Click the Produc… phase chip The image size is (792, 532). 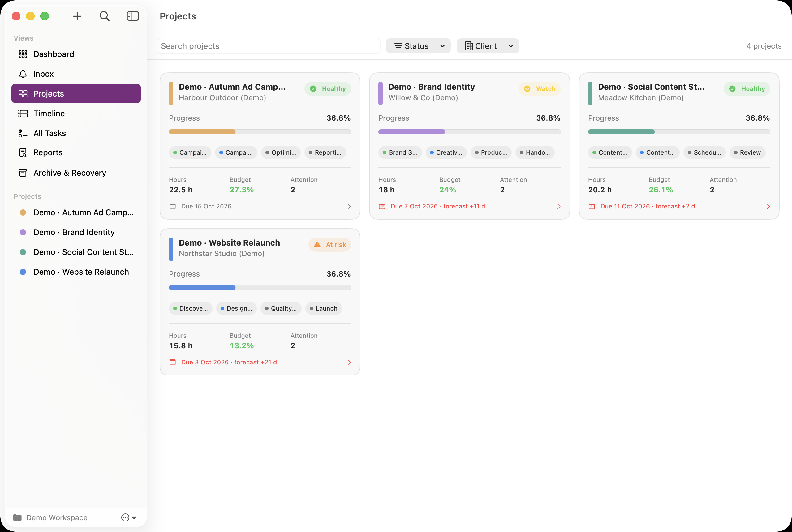pos(491,153)
